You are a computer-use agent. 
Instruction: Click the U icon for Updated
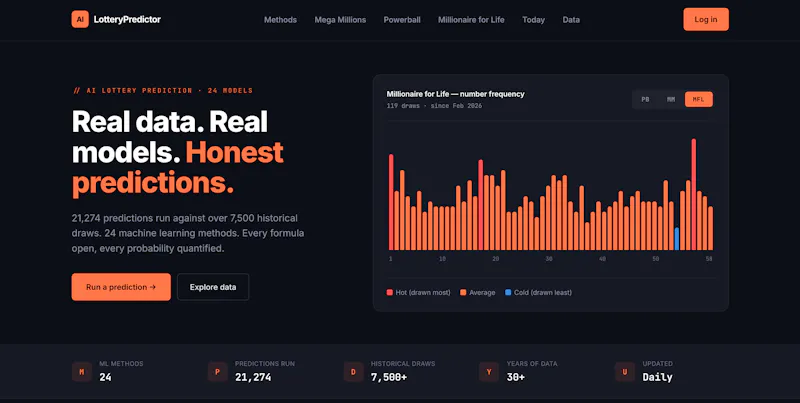tap(624, 372)
